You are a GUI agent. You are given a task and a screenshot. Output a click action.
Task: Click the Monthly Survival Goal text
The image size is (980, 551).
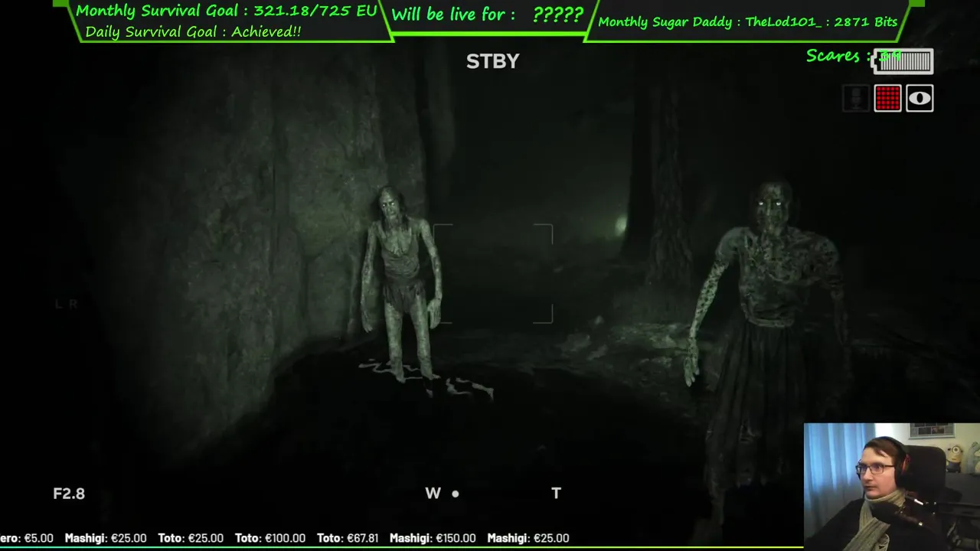[x=227, y=11]
